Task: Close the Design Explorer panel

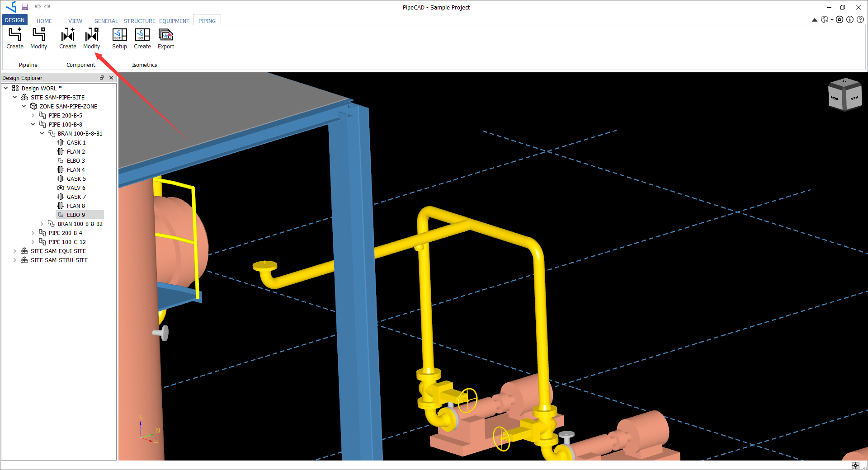Action: click(x=111, y=77)
